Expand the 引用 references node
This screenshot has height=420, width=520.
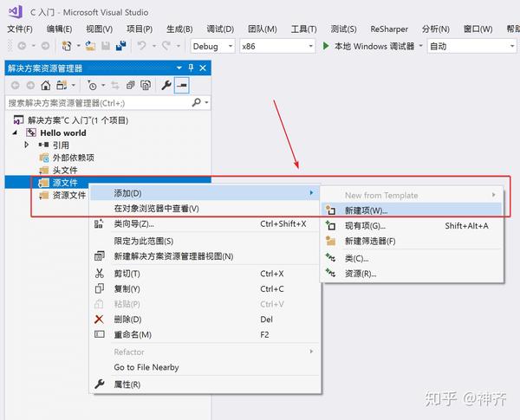(27, 145)
